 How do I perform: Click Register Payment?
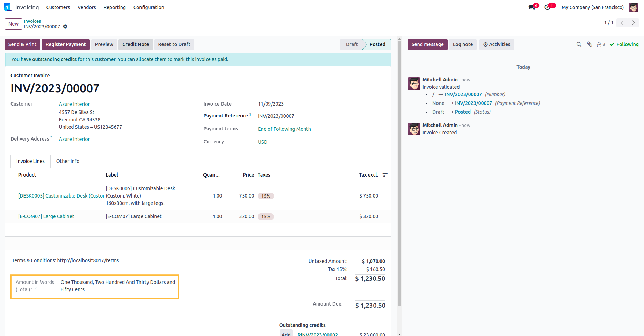[66, 44]
